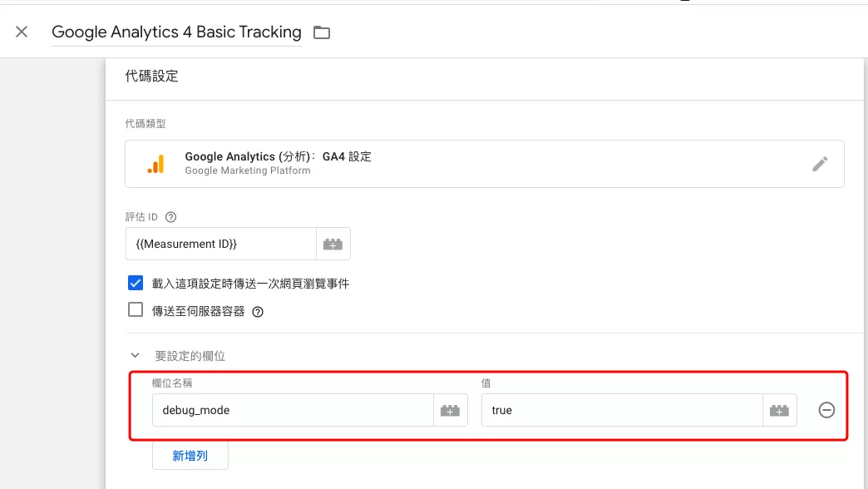Insert a variable for the debug_mode field name
Image resolution: width=868 pixels, height=489 pixels.
[450, 410]
